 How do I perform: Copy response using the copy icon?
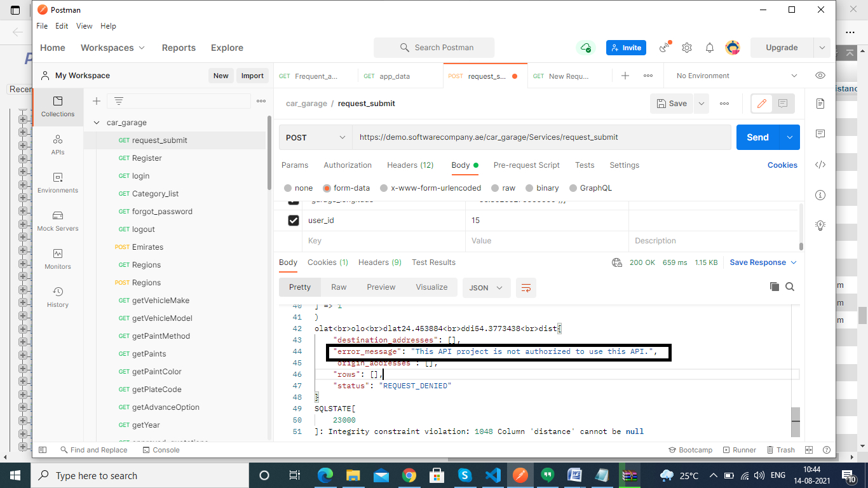coord(774,287)
